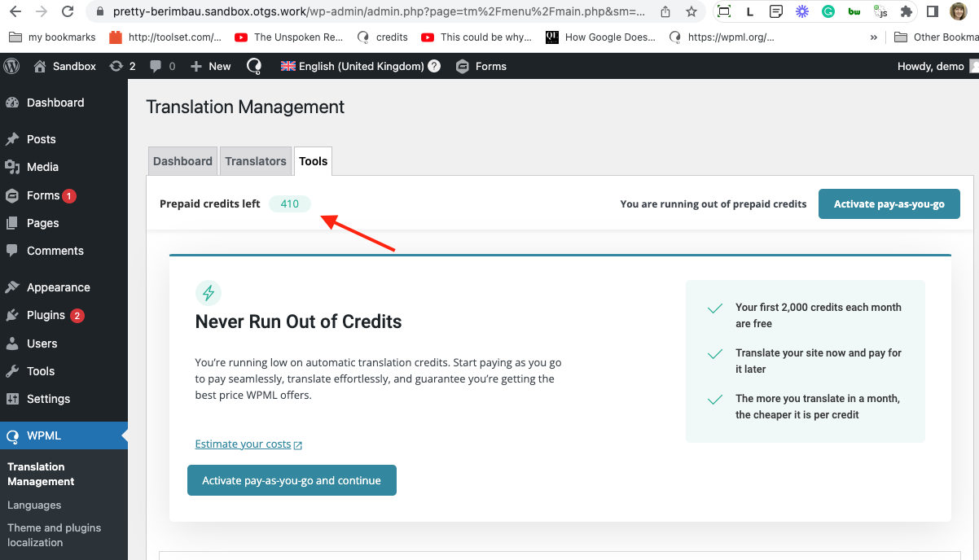Click the purple starburst extension icon

coord(802,11)
